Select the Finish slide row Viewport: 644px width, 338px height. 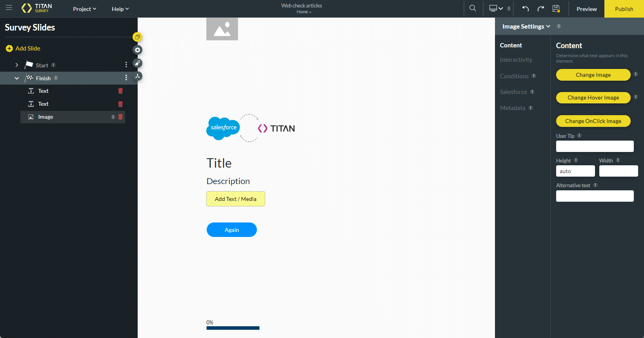click(x=69, y=78)
